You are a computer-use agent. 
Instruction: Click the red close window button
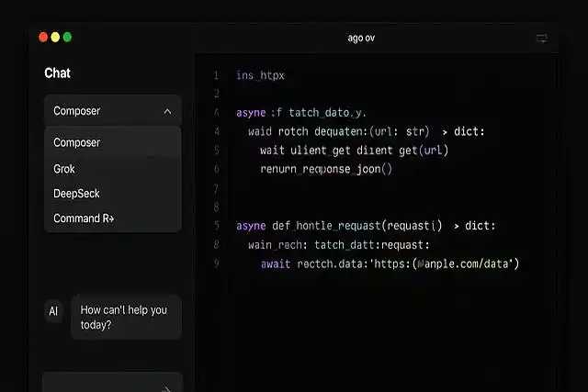click(42, 37)
